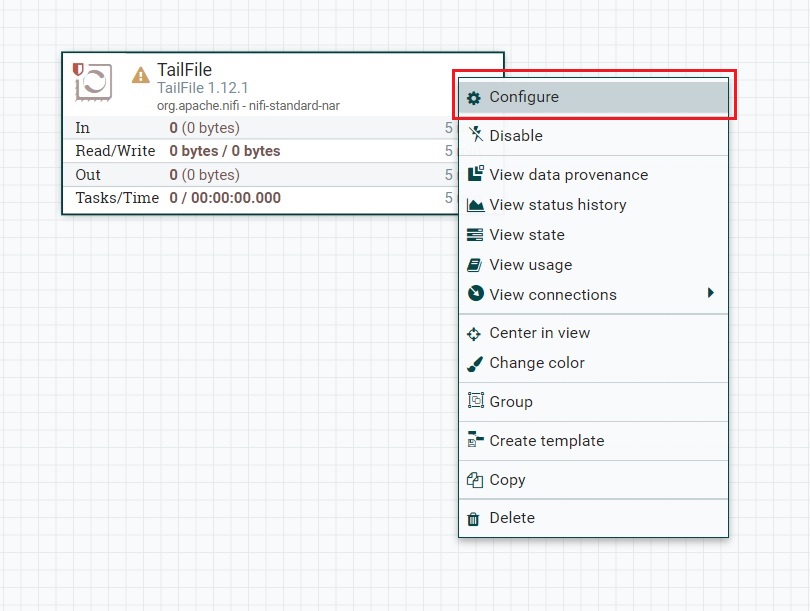This screenshot has width=810, height=611.
Task: Choose Create template entry
Action: click(593, 441)
